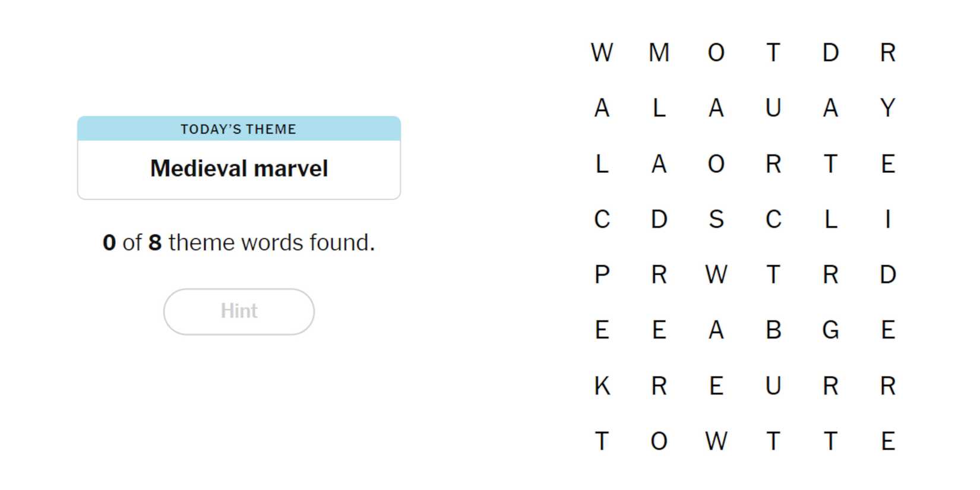Select the W between R and T
The width and height of the screenshot is (980, 490).
tap(716, 275)
